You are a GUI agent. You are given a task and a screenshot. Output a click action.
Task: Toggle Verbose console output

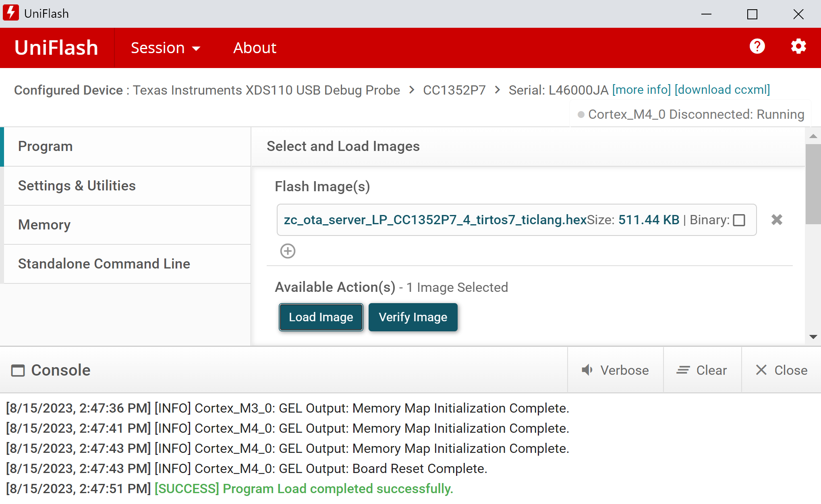click(x=615, y=370)
